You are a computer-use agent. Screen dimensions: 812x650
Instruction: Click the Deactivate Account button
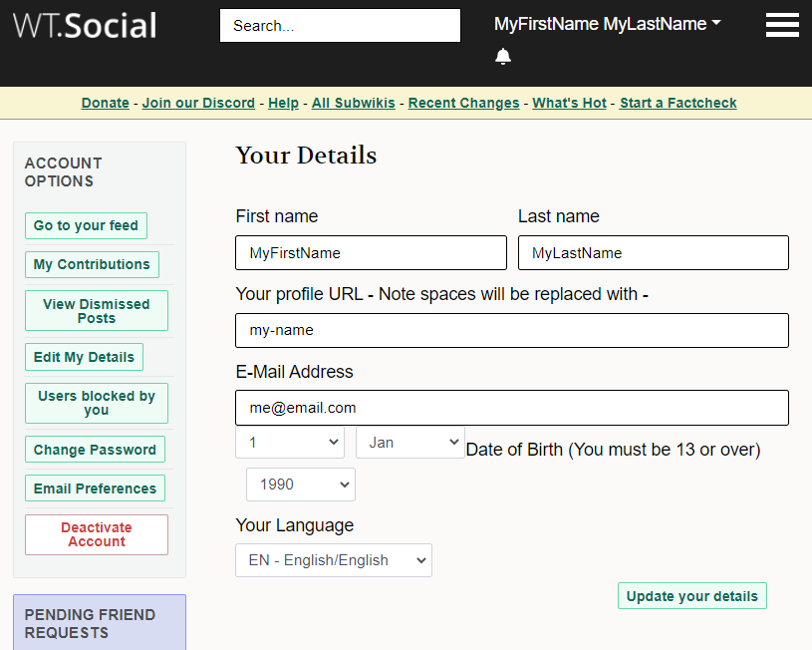97,534
